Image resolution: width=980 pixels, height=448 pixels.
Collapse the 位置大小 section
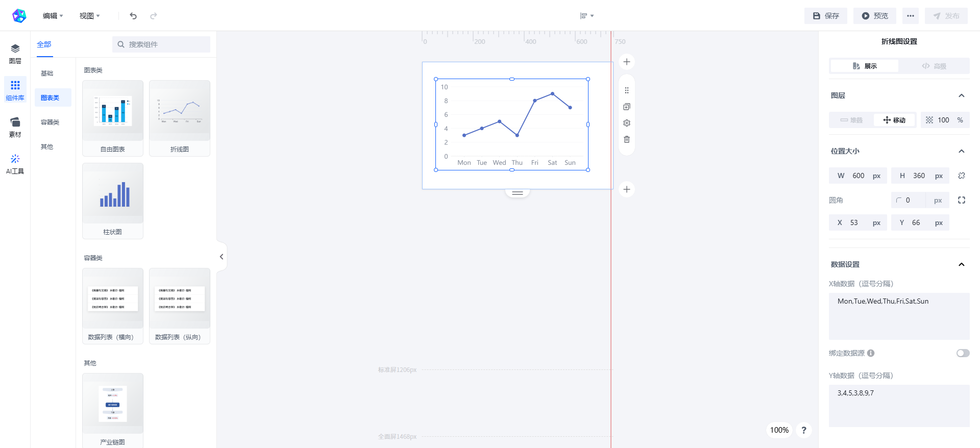962,151
